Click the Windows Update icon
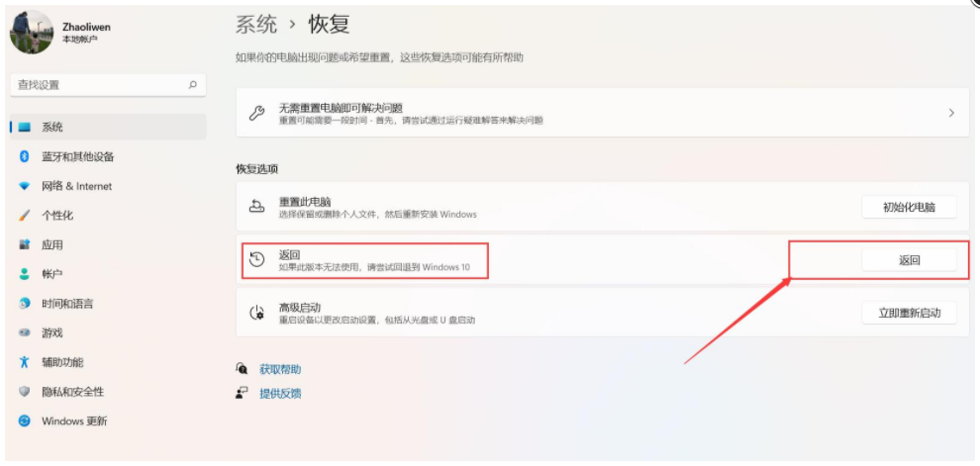 (25, 421)
